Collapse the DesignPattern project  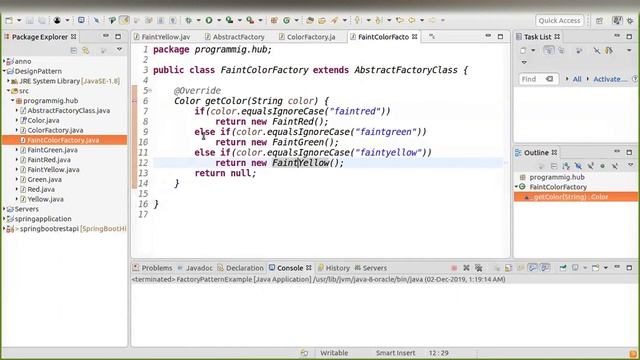(x=4, y=71)
